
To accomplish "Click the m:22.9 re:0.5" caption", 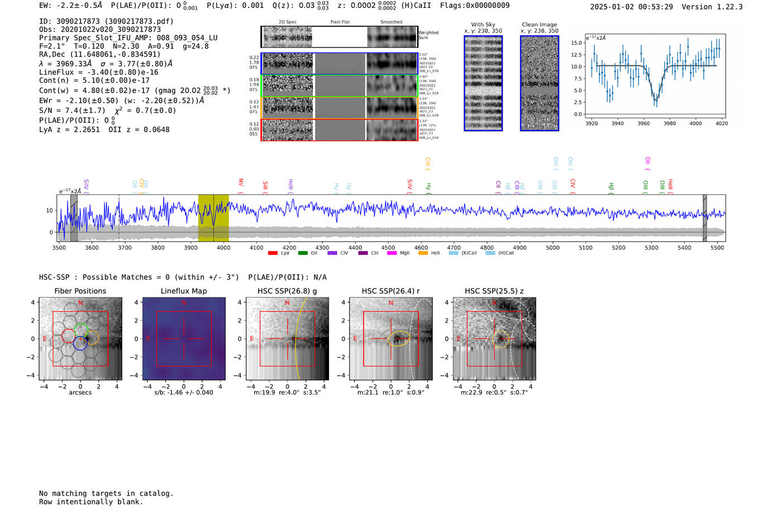I will 494,392.
